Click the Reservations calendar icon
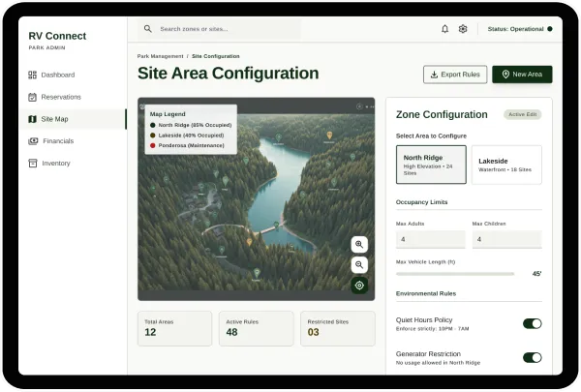 [x=33, y=97]
